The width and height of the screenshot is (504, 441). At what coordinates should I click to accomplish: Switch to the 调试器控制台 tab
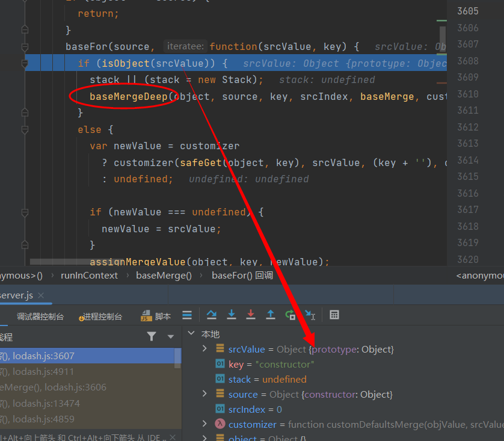point(40,316)
